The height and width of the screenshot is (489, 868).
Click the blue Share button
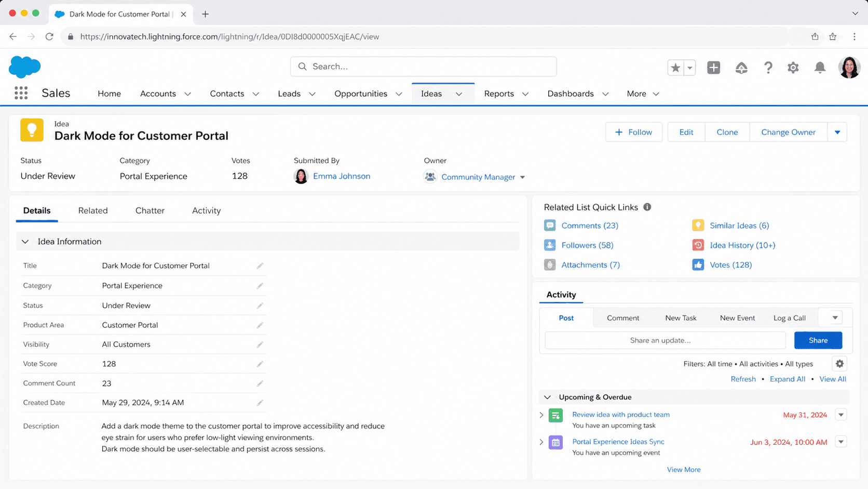[818, 340]
